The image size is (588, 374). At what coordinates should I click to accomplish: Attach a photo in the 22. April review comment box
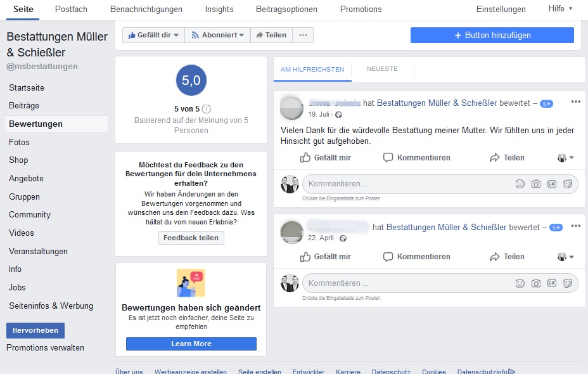tap(536, 283)
